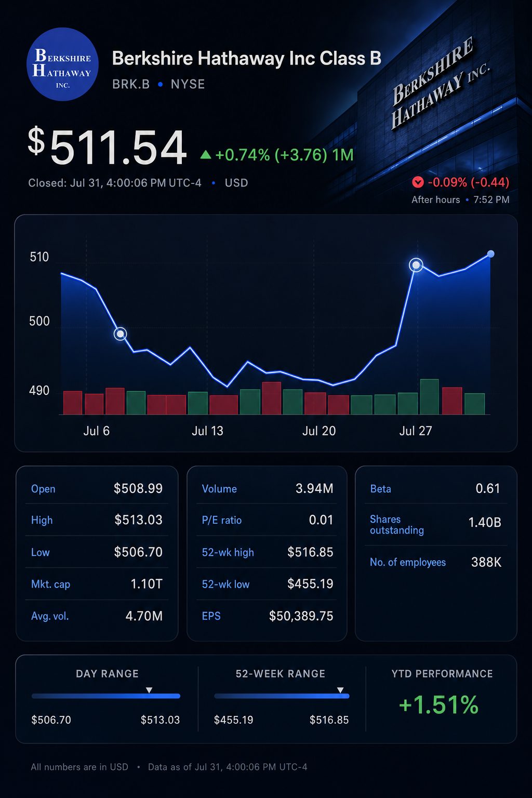Click the Jul 13 axis label

(x=207, y=431)
